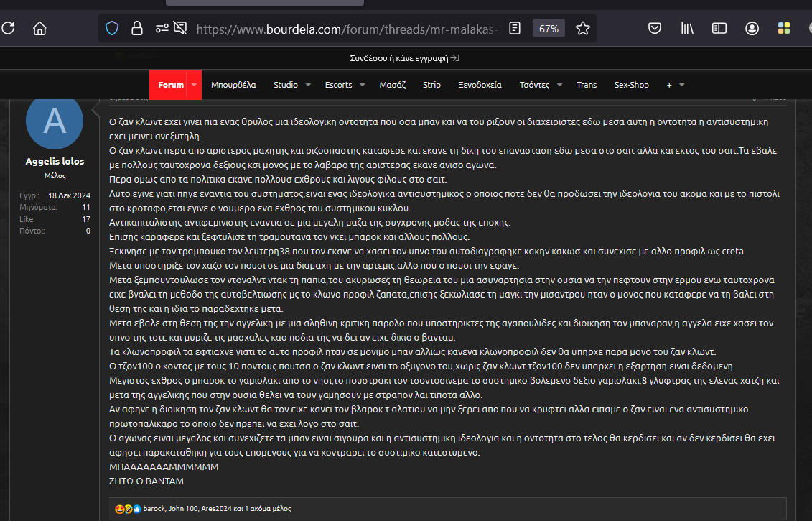This screenshot has width=812, height=521.
Task: Open the Firefox account profile icon
Action: point(752,29)
